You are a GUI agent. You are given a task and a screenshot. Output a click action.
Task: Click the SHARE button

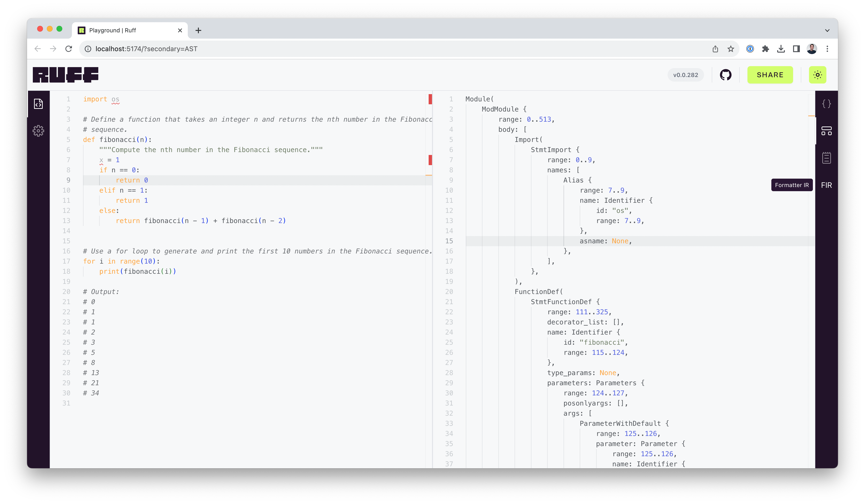pyautogui.click(x=770, y=75)
